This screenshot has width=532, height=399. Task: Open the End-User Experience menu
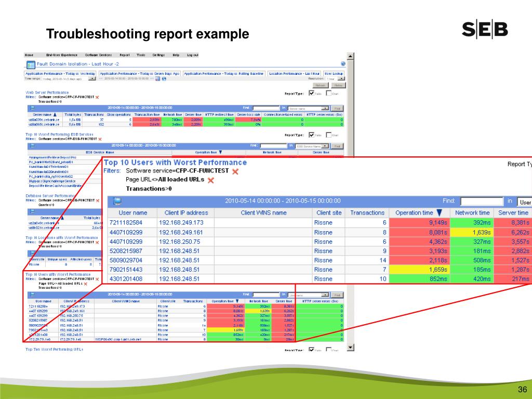pyautogui.click(x=62, y=55)
